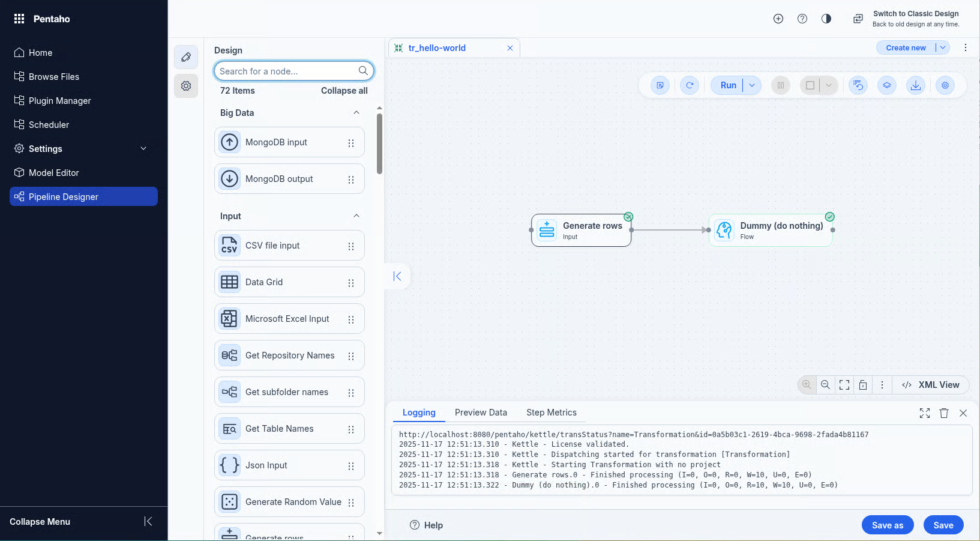Click the download icon in the canvas toolbar
The width and height of the screenshot is (980, 541).
click(915, 85)
